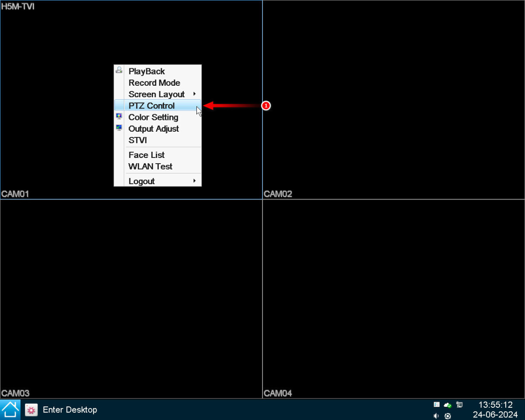Click the pink gear settings icon
Viewport: 525px width, 420px height.
pyautogui.click(x=31, y=410)
